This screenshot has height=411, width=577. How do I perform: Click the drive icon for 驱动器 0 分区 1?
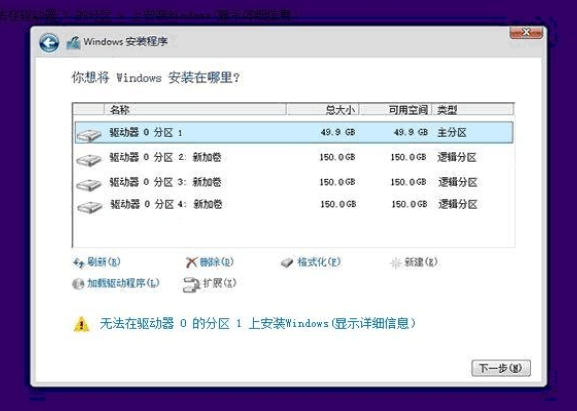[89, 135]
